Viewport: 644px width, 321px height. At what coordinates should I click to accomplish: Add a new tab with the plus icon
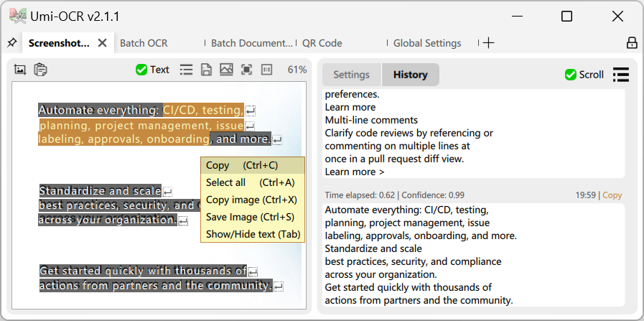(488, 43)
